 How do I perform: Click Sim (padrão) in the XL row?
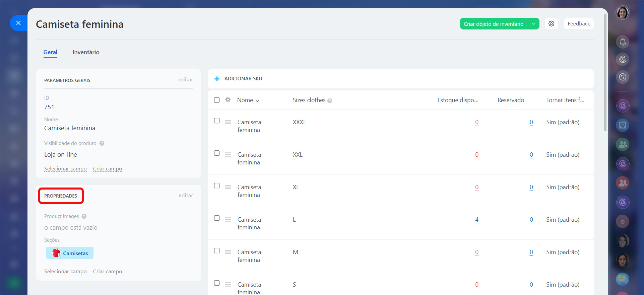[x=563, y=187]
